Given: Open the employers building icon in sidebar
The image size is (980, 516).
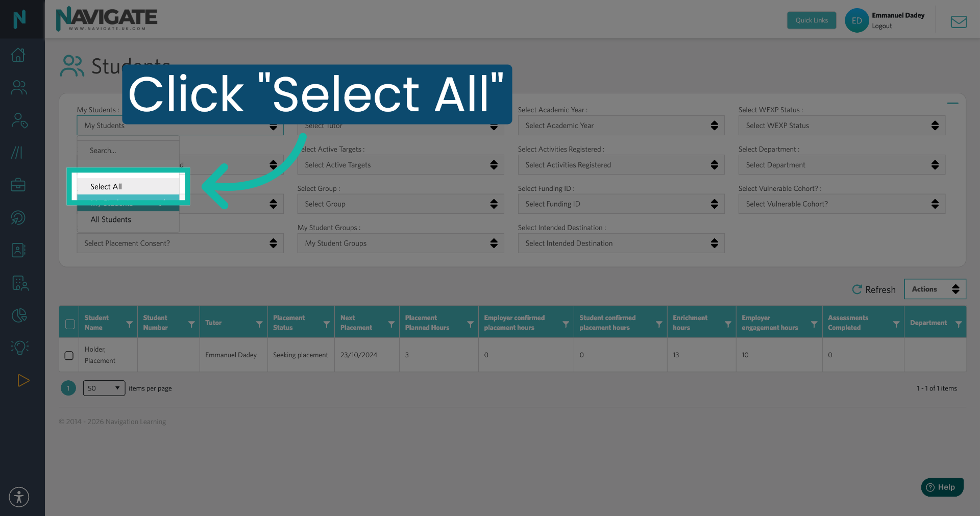Looking at the screenshot, I should 20,283.
